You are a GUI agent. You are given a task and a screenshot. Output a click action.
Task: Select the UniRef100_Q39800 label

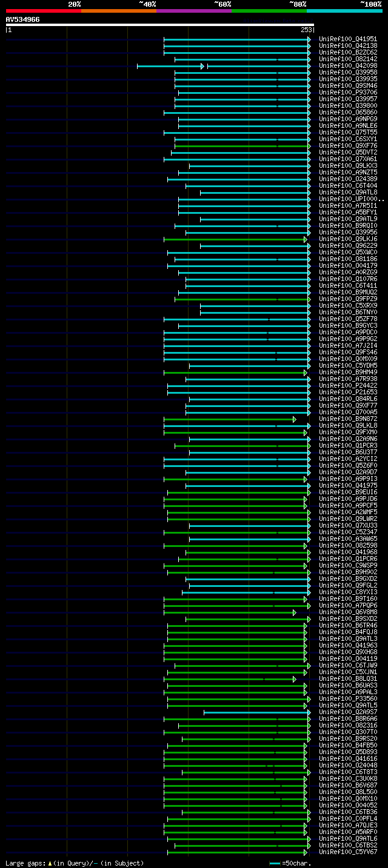point(348,106)
